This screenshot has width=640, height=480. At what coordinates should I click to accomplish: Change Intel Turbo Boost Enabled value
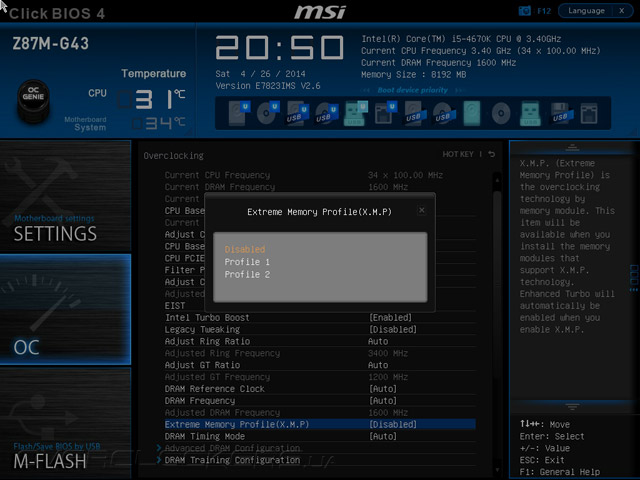tap(391, 318)
